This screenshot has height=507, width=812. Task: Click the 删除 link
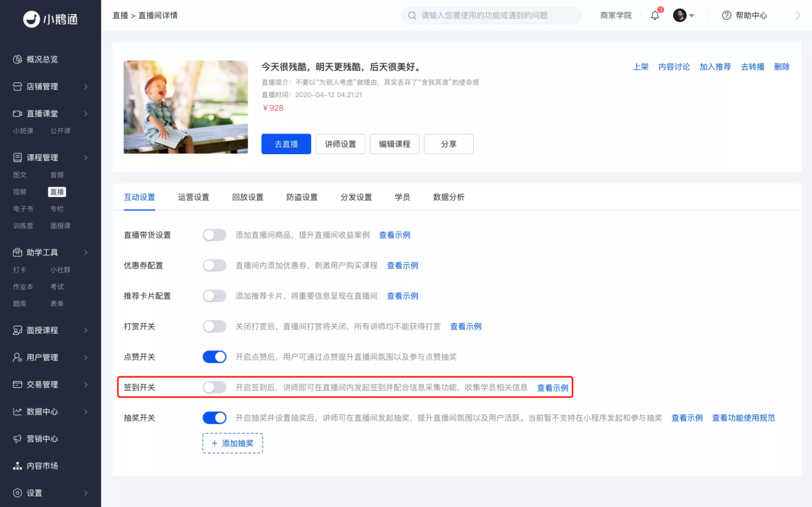click(782, 67)
